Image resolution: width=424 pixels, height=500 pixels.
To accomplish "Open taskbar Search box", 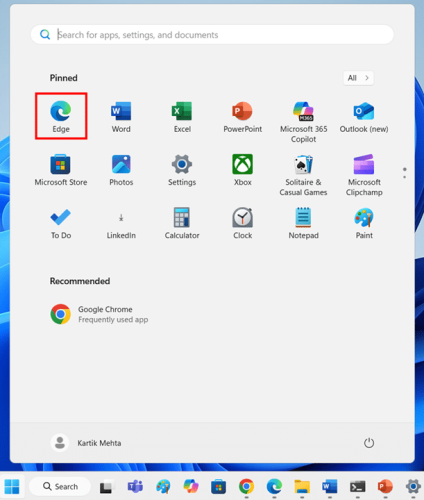I will point(60,486).
